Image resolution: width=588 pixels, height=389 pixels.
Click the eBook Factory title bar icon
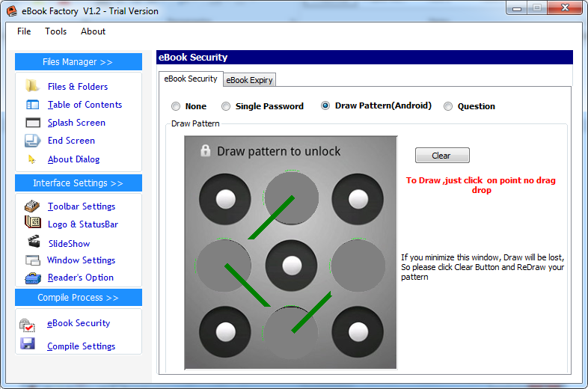point(12,11)
